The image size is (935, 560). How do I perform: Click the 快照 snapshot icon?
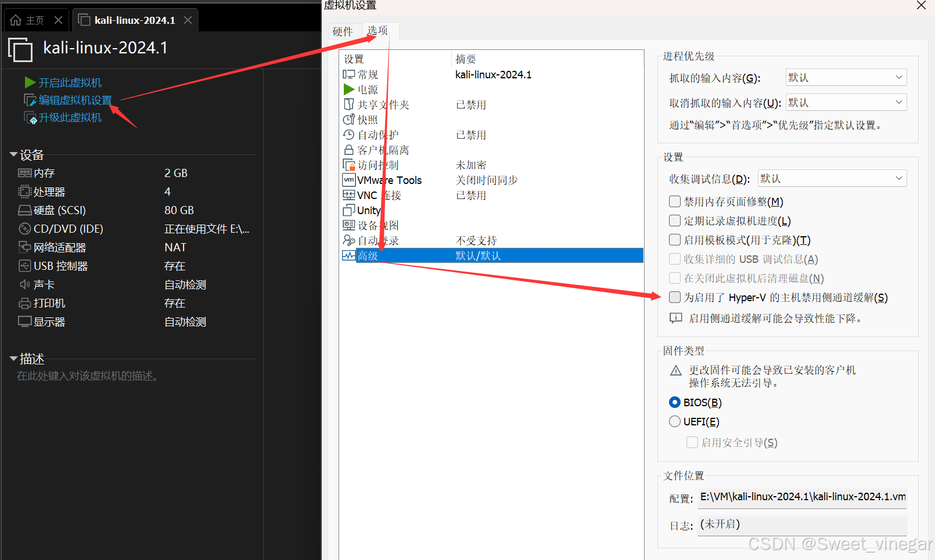[x=348, y=120]
